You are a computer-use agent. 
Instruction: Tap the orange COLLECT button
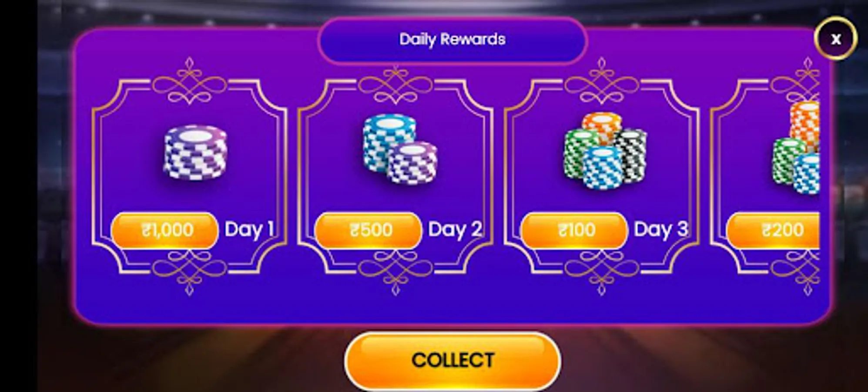coord(452,361)
